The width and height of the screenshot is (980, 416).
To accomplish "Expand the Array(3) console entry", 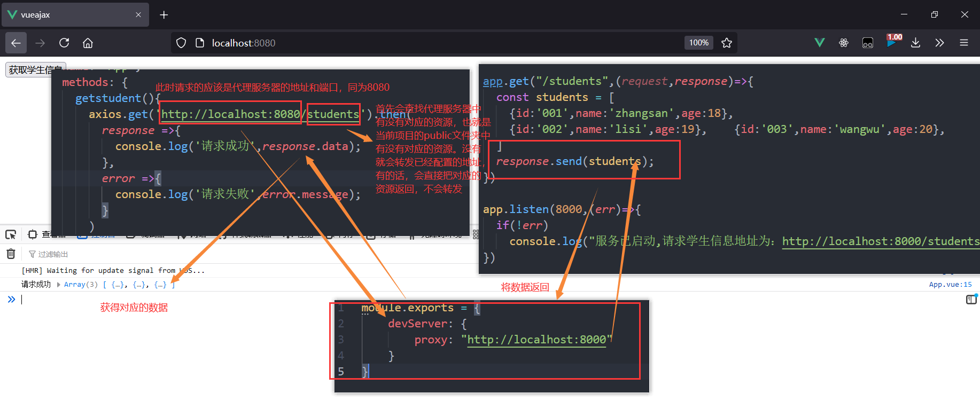I will click(59, 285).
